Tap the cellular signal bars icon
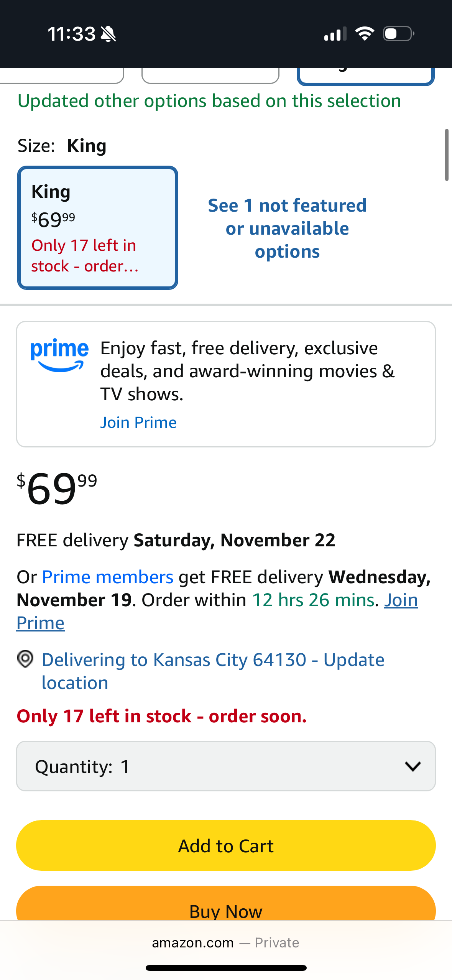Screen dimensions: 452x980 (x=335, y=34)
